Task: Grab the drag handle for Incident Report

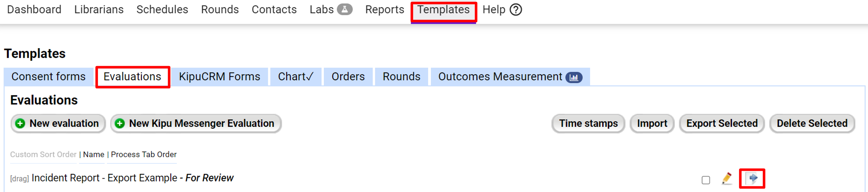Action: click(x=20, y=178)
